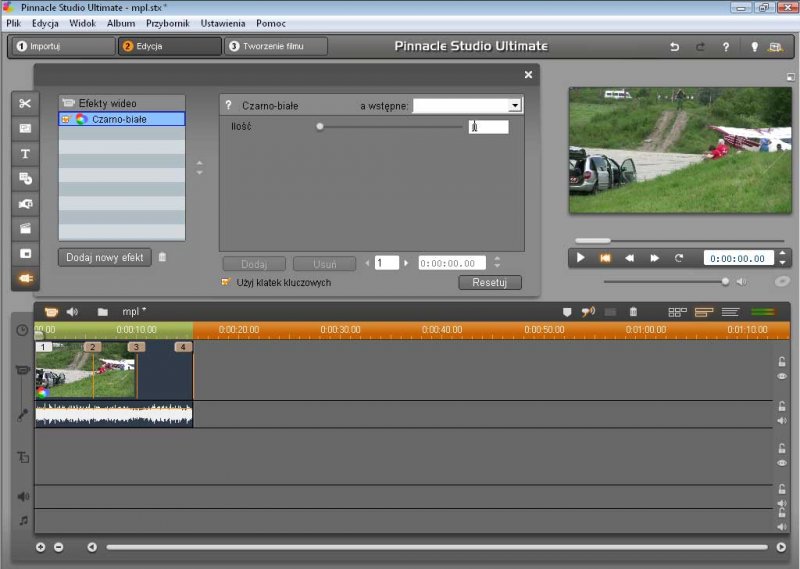Toggle the Użyj klatek kluczowych checkbox
Image resolution: width=800 pixels, height=569 pixels.
pyautogui.click(x=226, y=283)
